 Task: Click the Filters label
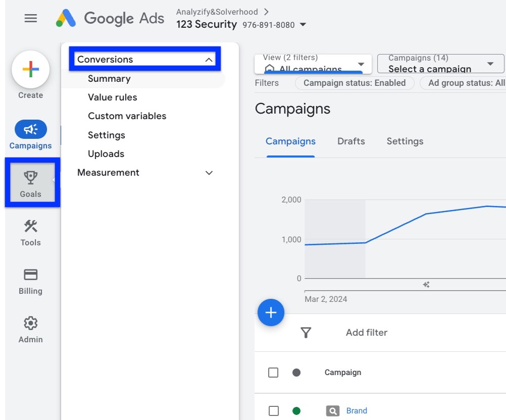(267, 83)
